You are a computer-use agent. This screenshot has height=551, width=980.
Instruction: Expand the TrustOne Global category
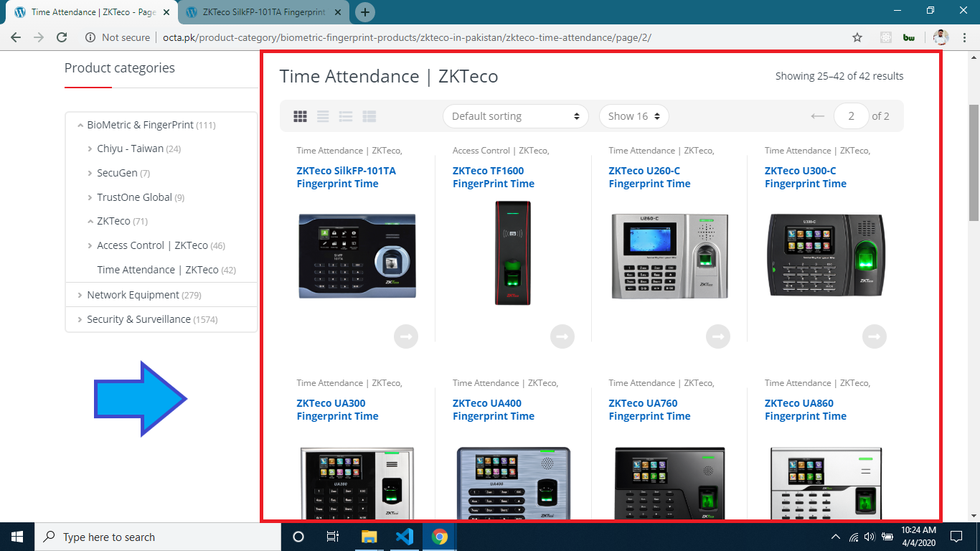(x=90, y=198)
